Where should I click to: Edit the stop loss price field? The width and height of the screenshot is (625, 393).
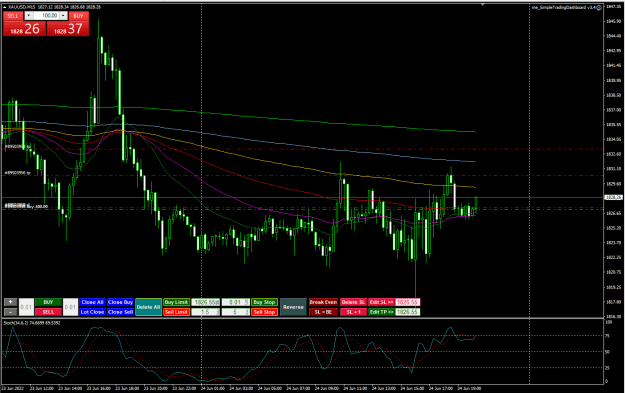pos(408,302)
